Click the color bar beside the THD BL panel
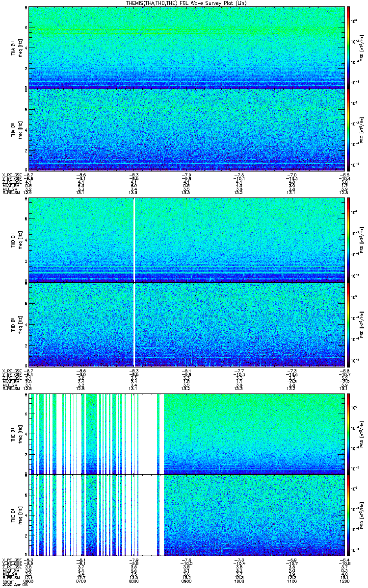The image size is (368, 588). [348, 239]
